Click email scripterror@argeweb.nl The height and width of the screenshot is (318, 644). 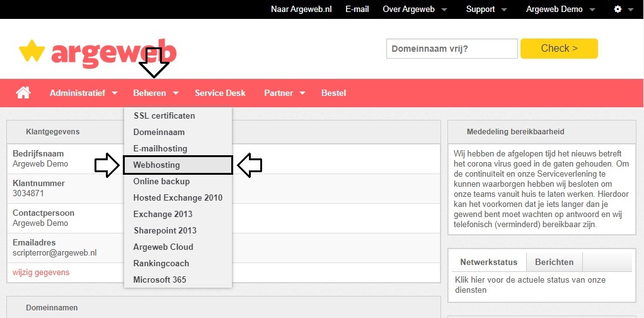point(55,252)
